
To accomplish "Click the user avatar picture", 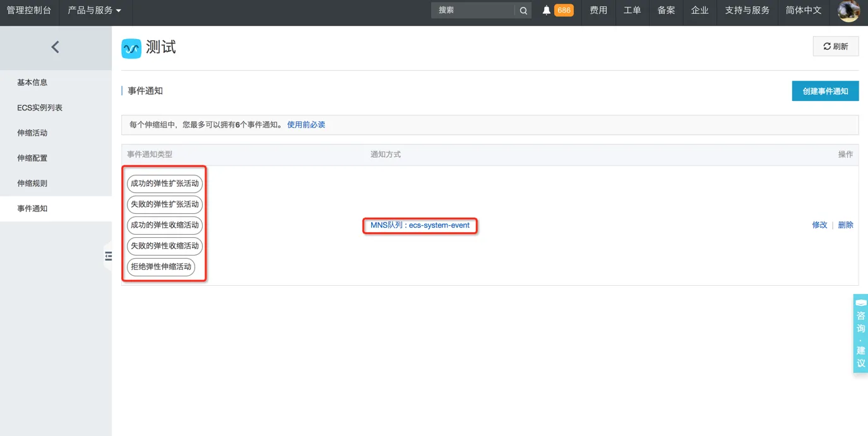I will 848,11.
